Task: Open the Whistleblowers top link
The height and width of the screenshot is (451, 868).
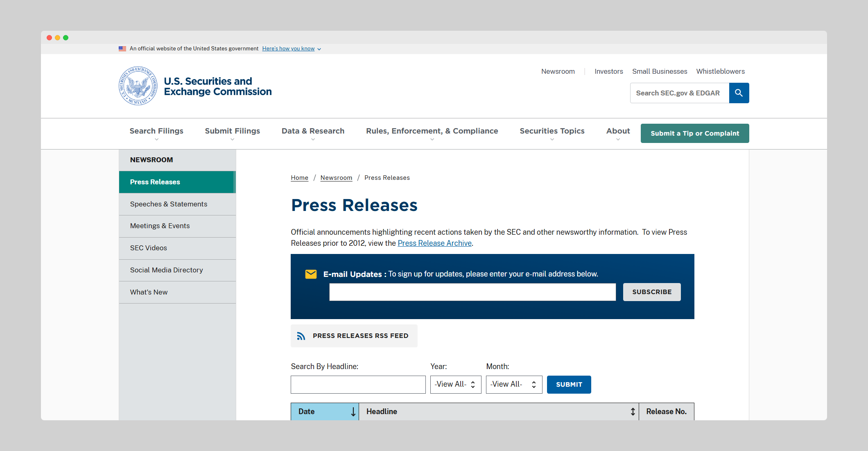Action: (x=721, y=71)
